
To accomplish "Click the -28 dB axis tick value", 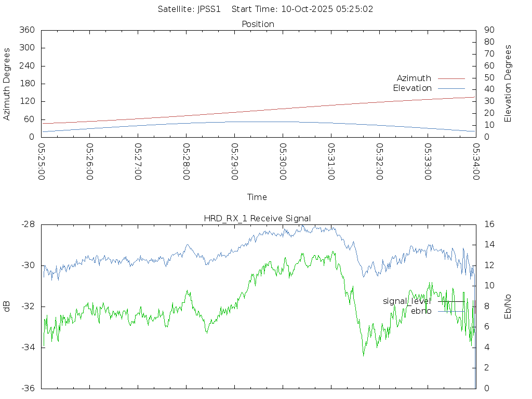I will [x=28, y=224].
